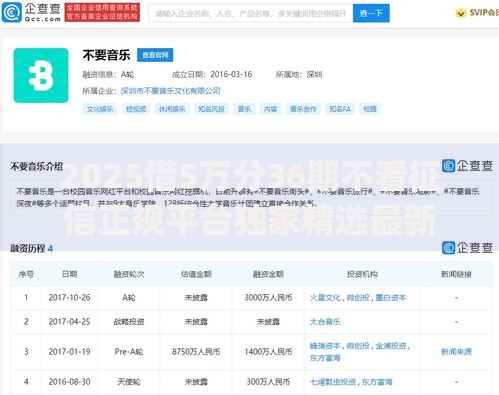The height and width of the screenshot is (395, 499).
Task: Click the 查一下 search button
Action: (x=371, y=13)
